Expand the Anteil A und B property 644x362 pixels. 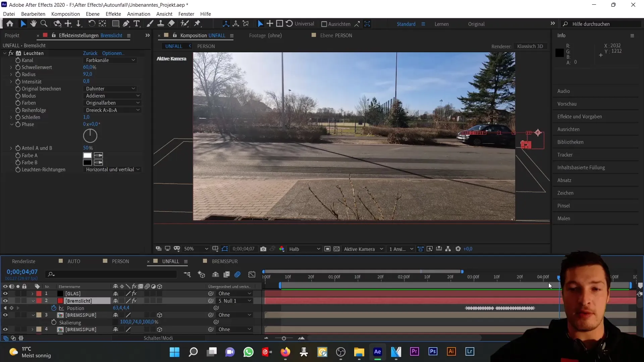point(11,148)
